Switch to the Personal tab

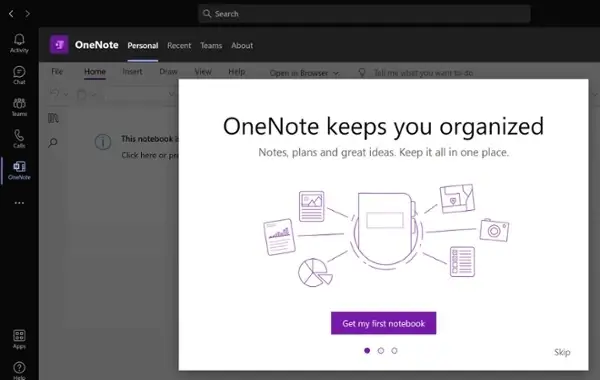[x=143, y=46]
